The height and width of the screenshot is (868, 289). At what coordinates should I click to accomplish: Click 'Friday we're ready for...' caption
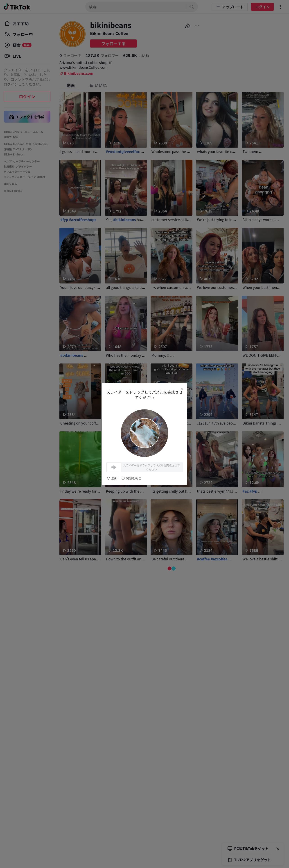tap(80, 491)
